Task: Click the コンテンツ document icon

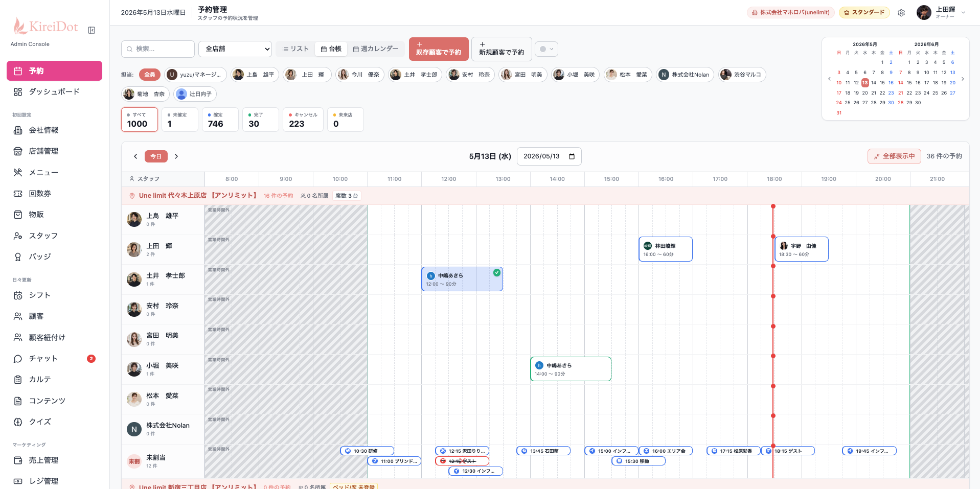Action: point(18,401)
